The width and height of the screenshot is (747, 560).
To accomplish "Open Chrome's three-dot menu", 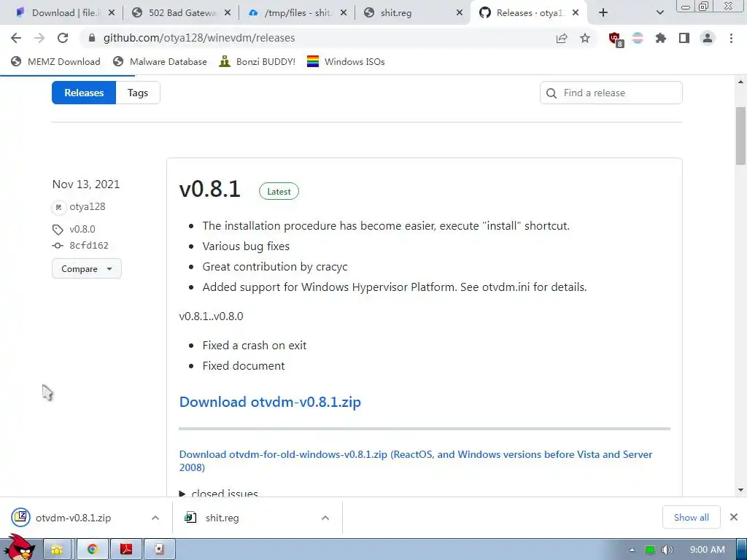I will 731,38.
